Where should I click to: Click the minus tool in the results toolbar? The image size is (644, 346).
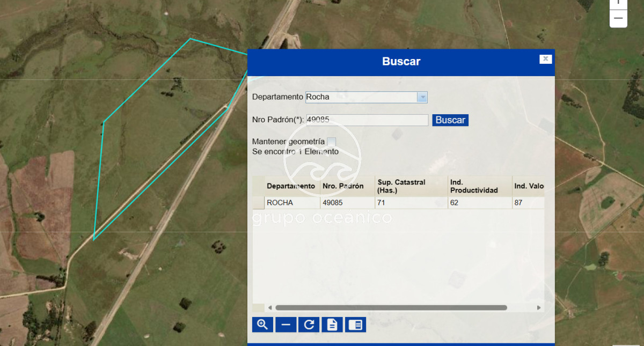(x=286, y=325)
